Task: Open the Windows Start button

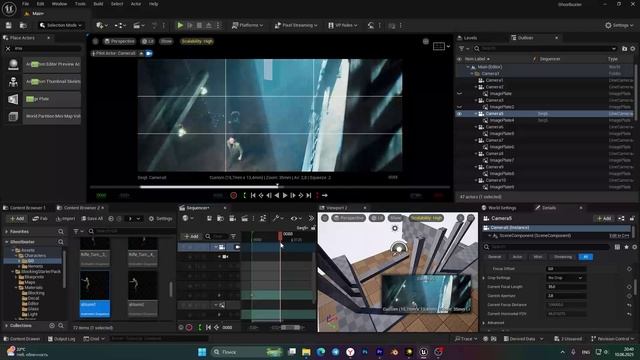Action: pos(202,352)
